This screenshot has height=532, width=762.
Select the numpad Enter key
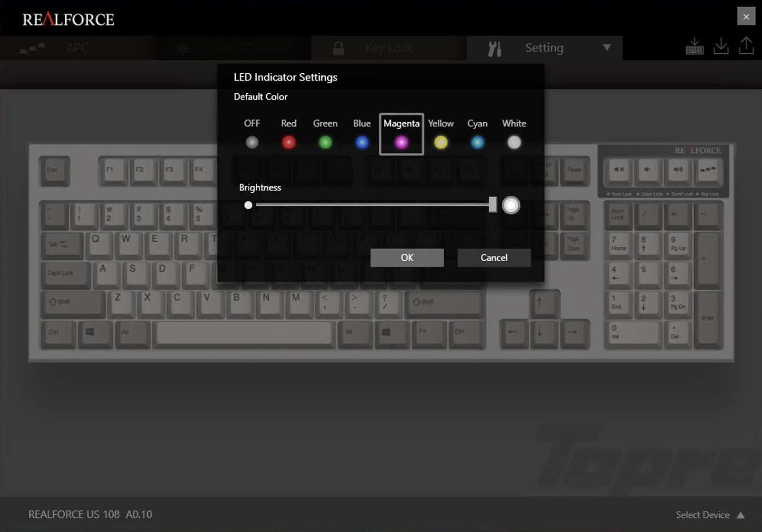[708, 320]
